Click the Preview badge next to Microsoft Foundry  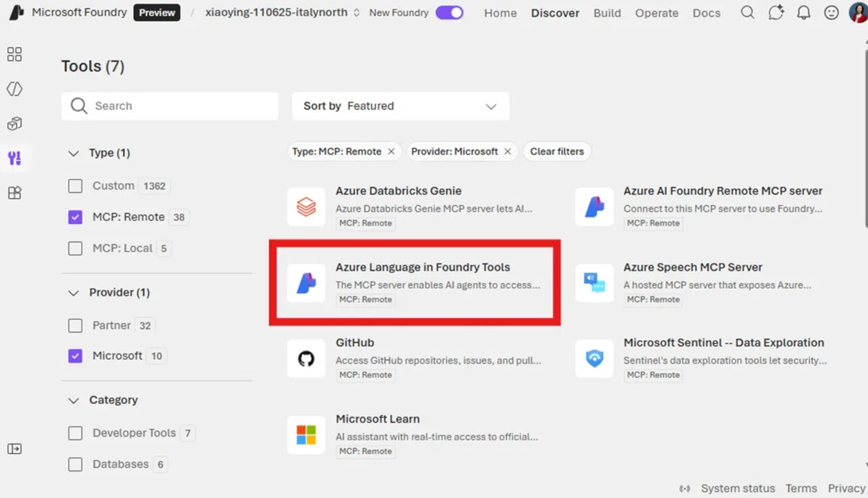(157, 12)
